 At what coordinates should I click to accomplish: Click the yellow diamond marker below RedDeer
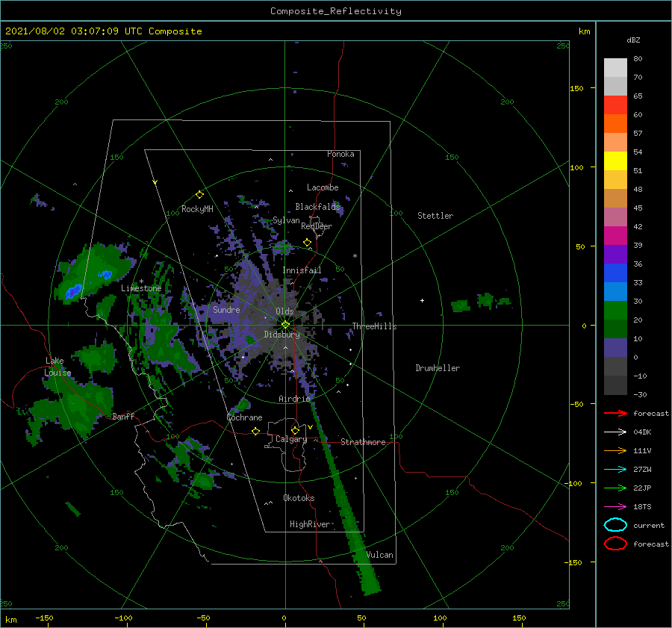tap(307, 243)
